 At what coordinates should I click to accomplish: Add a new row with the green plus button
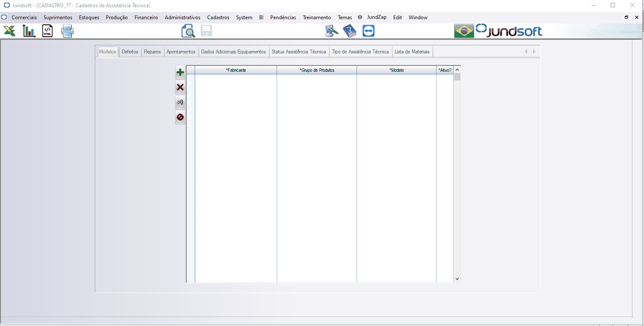pos(180,72)
